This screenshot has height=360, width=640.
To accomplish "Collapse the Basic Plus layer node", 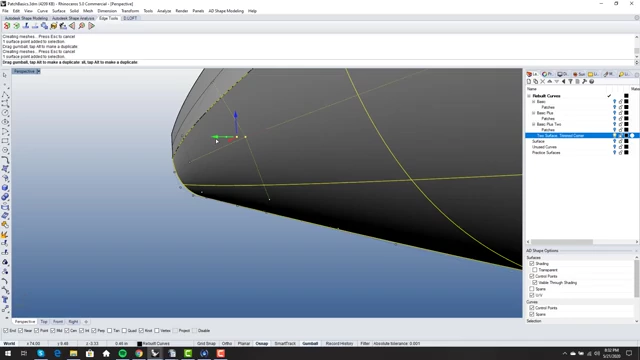I will click(533, 113).
